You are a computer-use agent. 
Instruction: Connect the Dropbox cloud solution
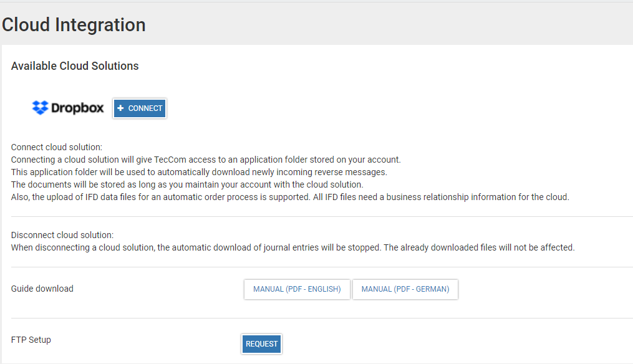coord(140,108)
